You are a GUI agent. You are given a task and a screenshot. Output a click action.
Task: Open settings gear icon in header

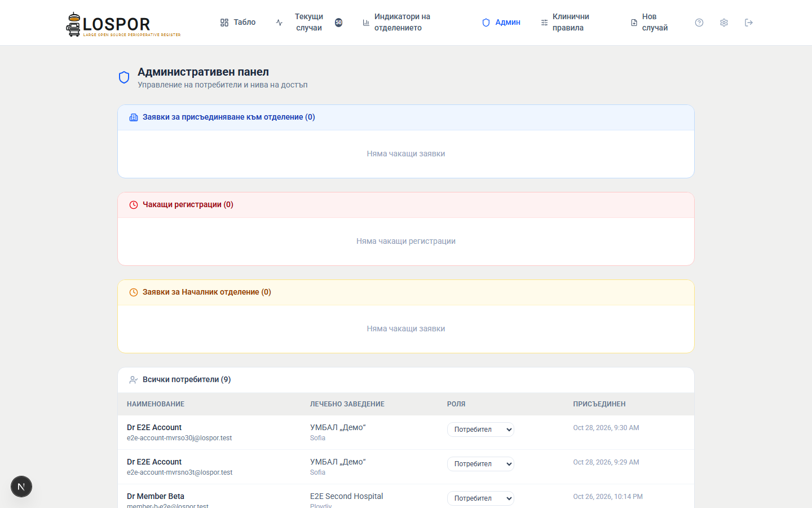(x=724, y=23)
